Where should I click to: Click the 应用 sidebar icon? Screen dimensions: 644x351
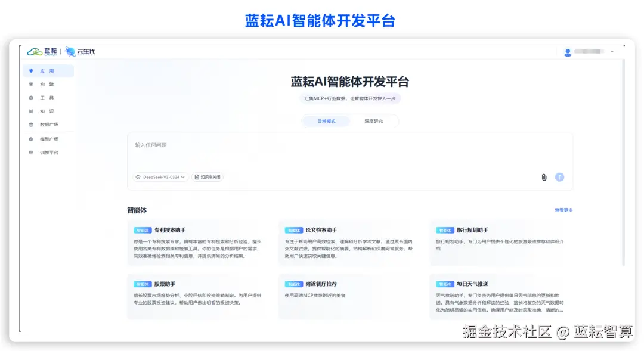point(31,71)
